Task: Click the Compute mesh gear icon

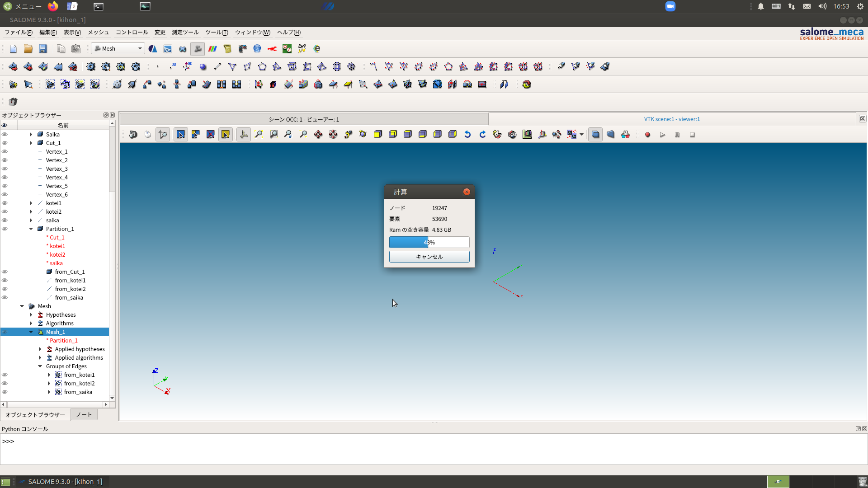Action: [91, 66]
